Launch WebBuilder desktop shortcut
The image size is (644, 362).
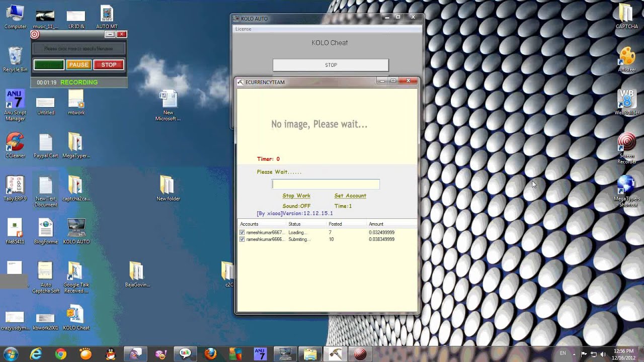pyautogui.click(x=626, y=103)
